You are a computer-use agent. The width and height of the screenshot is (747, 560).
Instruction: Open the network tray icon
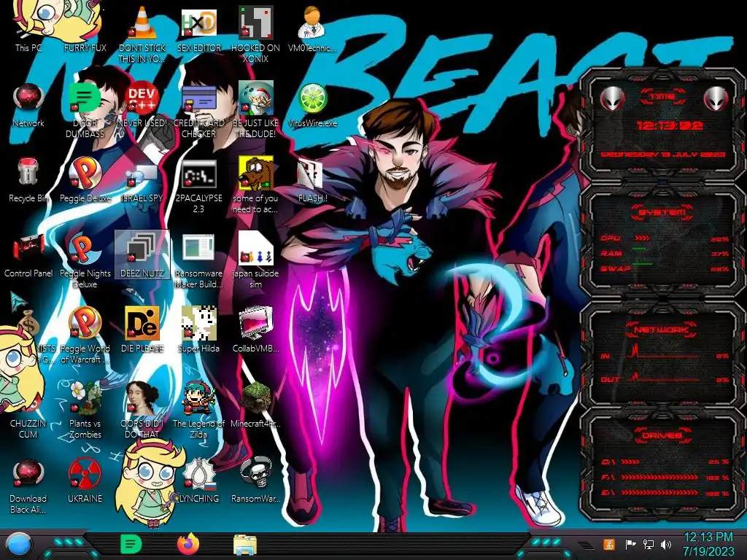pos(649,544)
